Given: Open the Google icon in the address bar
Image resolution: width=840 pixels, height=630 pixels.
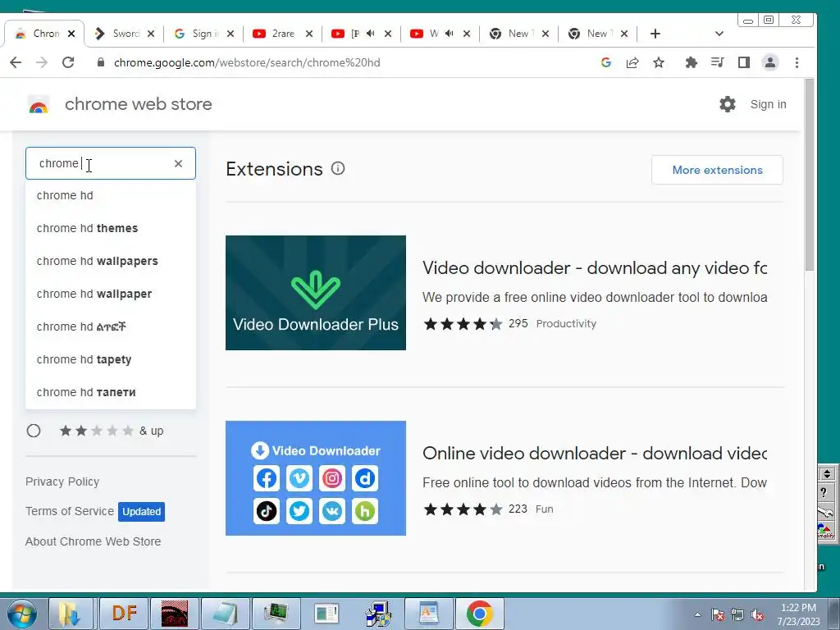Looking at the screenshot, I should [x=606, y=62].
